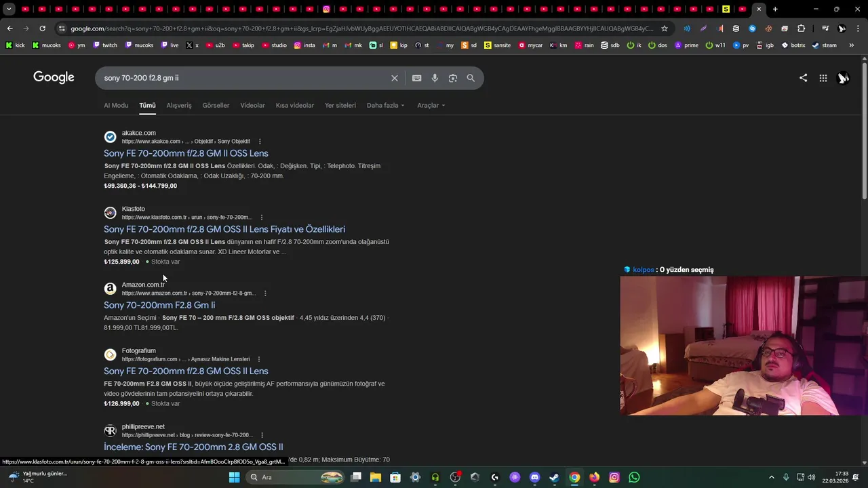Open the three-dot menu for Fotografium result
This screenshot has height=488, width=868.
tap(259, 359)
